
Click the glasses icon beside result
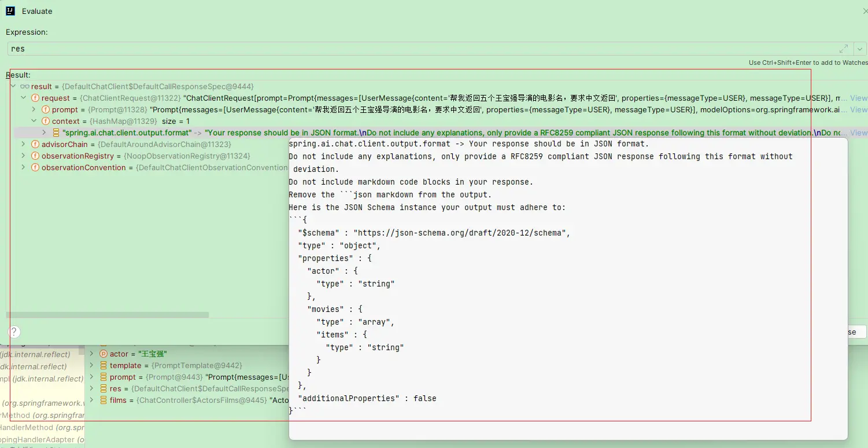pos(24,87)
